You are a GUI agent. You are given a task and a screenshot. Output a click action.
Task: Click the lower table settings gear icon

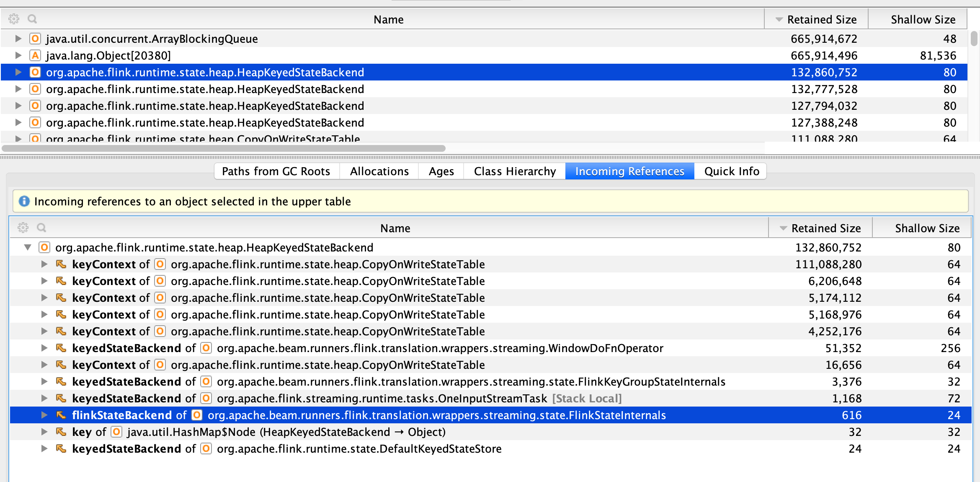pos(23,228)
